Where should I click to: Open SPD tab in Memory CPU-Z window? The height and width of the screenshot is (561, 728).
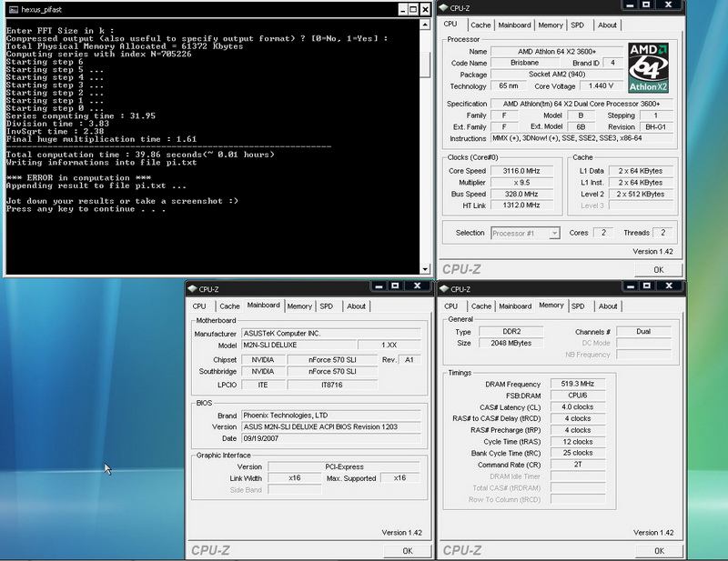pos(578,306)
